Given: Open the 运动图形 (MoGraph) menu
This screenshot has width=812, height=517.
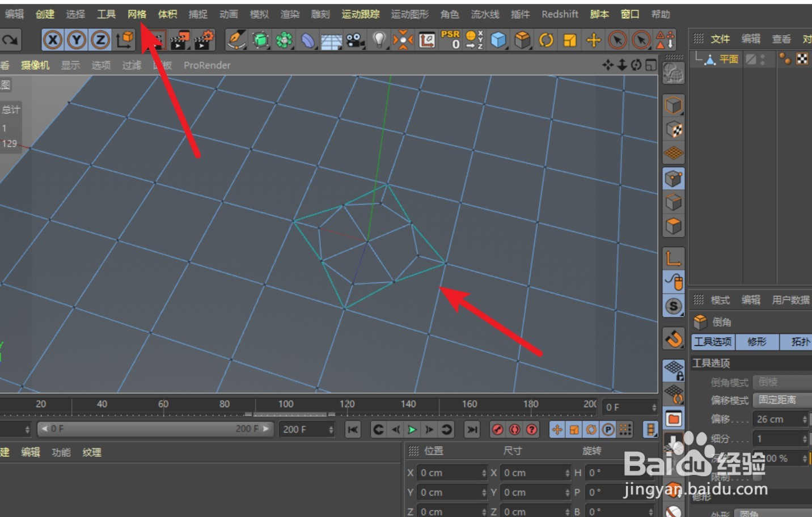Looking at the screenshot, I should (410, 14).
